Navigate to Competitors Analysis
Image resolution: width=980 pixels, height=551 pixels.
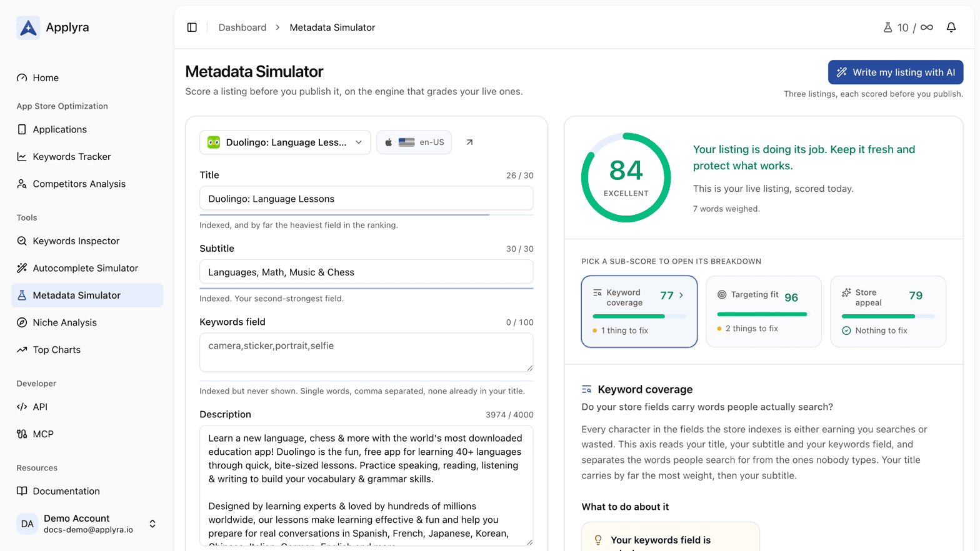[x=87, y=184]
